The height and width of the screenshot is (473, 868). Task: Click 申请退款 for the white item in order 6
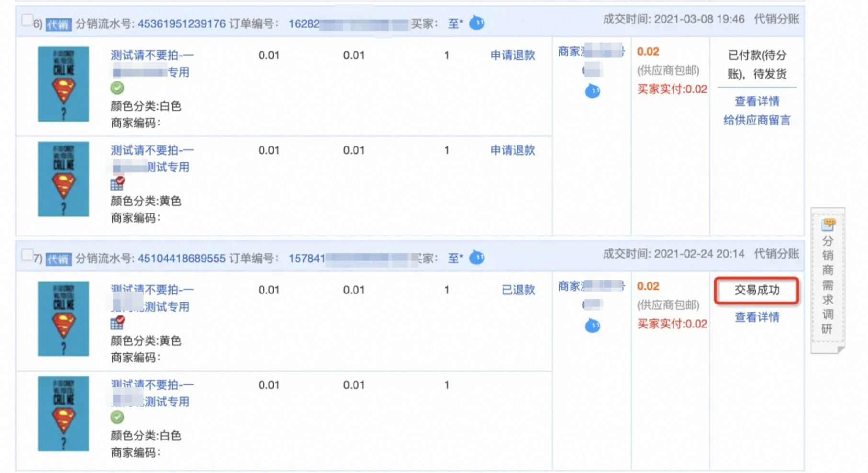(x=513, y=55)
